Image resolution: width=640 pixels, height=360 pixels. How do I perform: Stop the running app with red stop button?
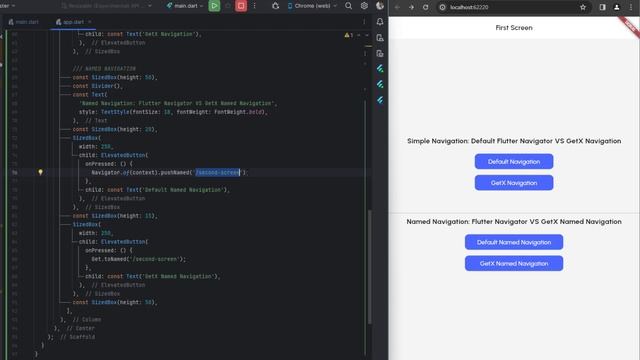(x=241, y=6)
